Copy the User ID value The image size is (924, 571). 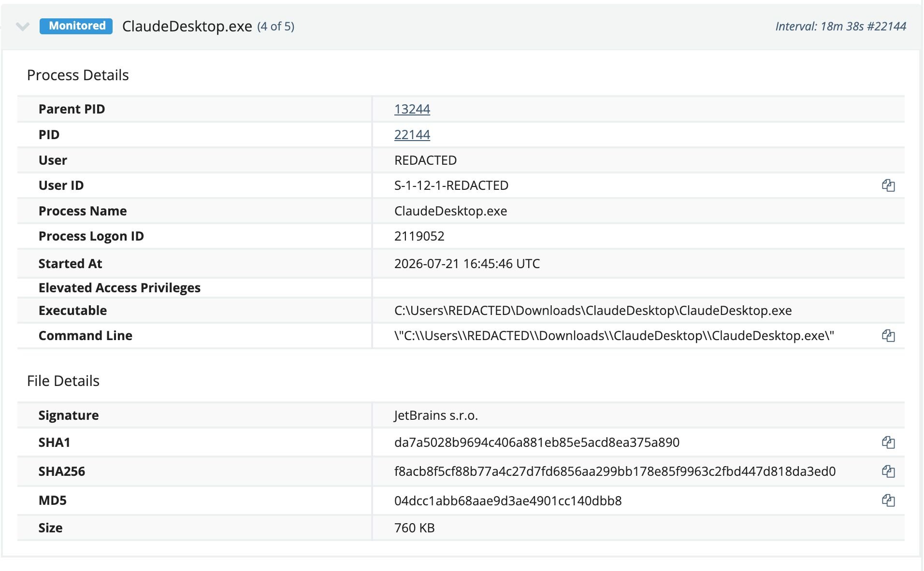[x=888, y=186]
